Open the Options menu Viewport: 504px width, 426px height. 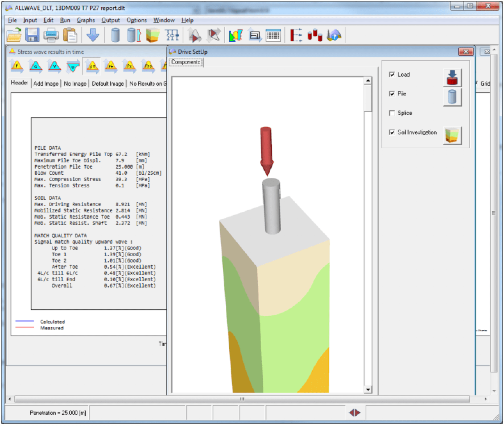click(137, 20)
